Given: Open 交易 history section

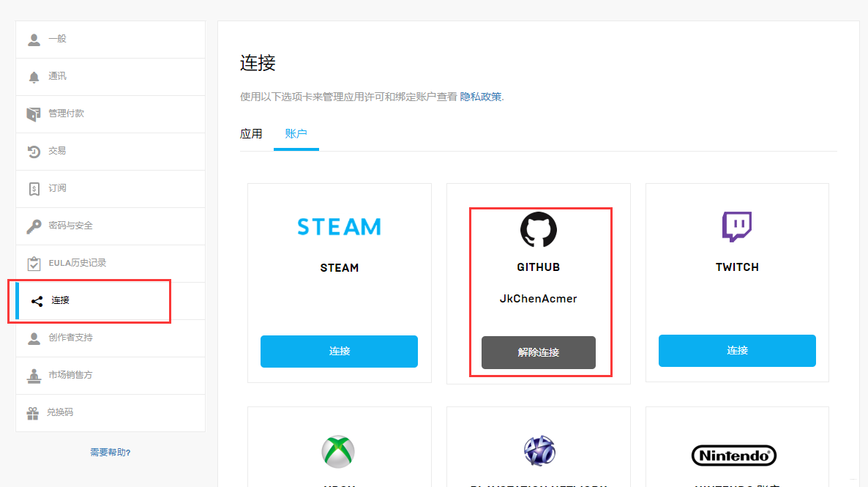Looking at the screenshot, I should pyautogui.click(x=111, y=152).
